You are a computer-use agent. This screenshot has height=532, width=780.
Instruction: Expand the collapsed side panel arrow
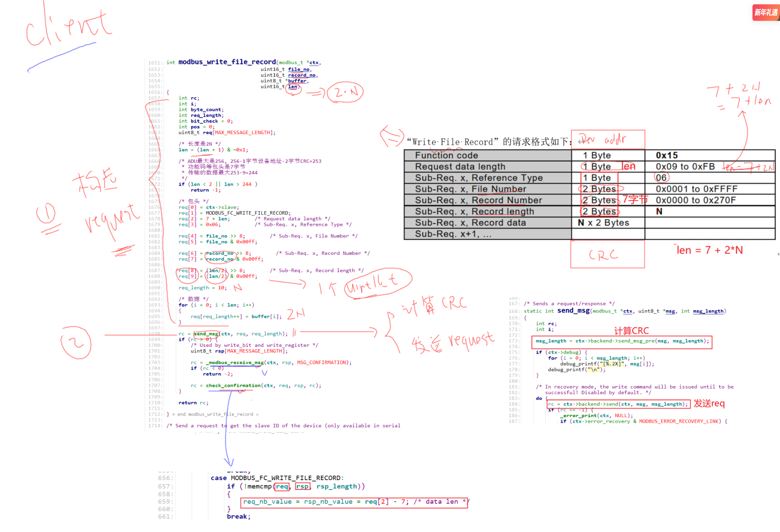(x=778, y=254)
